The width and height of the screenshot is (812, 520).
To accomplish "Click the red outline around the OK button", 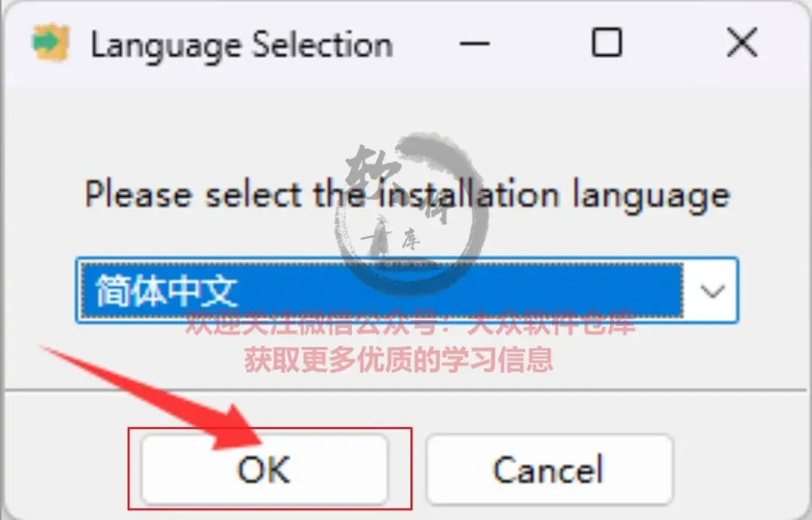I will coord(270,469).
